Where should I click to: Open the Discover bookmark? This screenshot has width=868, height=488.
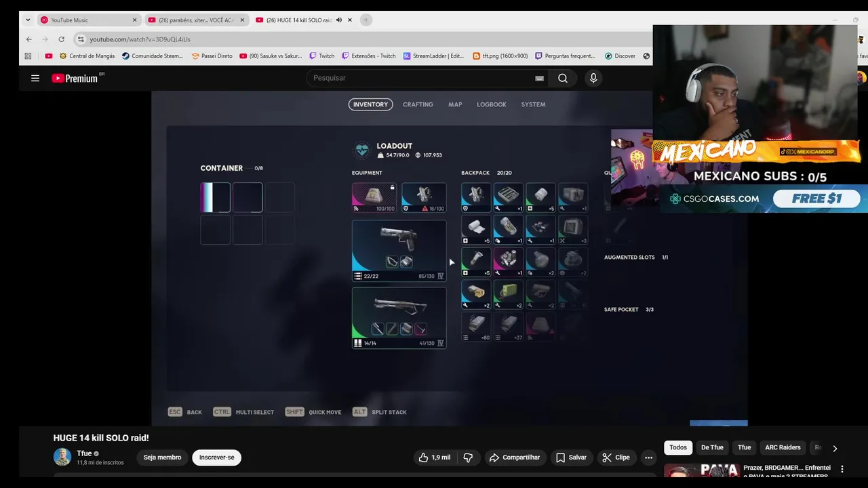coord(620,56)
